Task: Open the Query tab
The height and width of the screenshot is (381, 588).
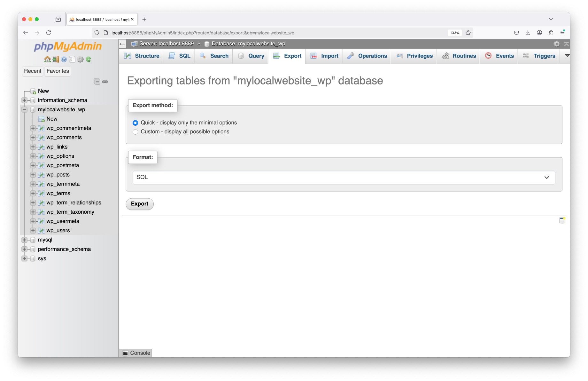Action: coord(251,56)
